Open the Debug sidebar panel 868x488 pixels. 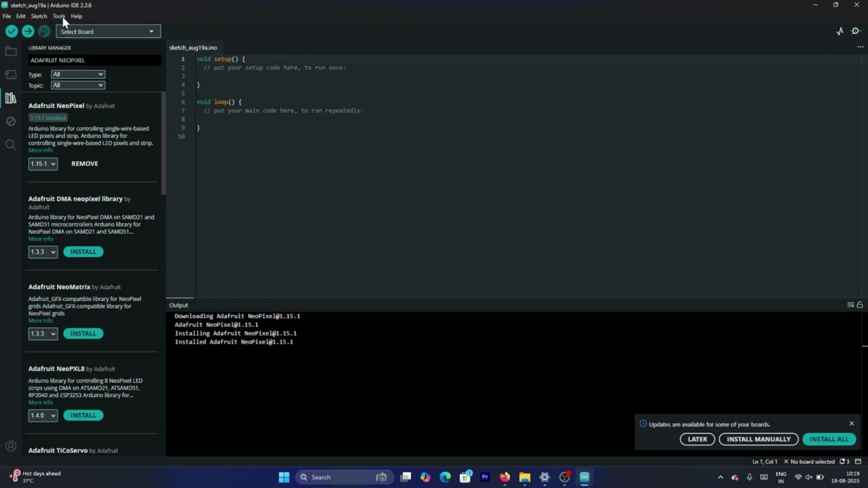tap(11, 121)
